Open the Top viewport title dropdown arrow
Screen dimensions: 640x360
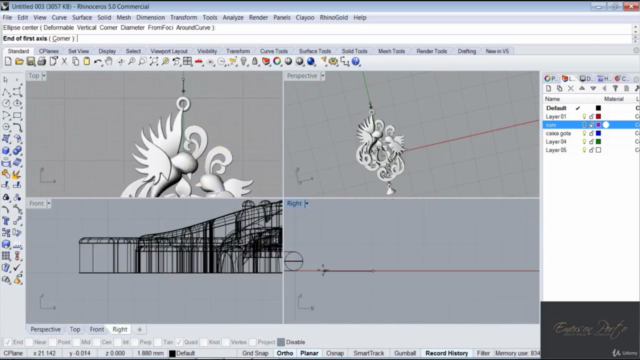point(44,76)
